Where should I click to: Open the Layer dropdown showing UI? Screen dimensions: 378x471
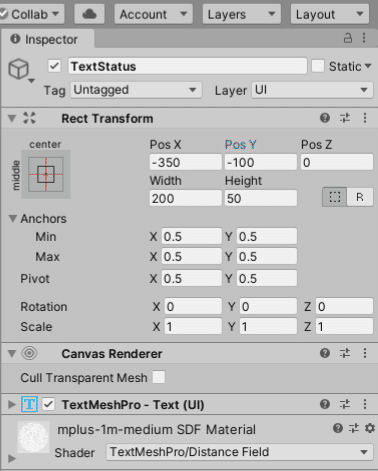pos(312,90)
